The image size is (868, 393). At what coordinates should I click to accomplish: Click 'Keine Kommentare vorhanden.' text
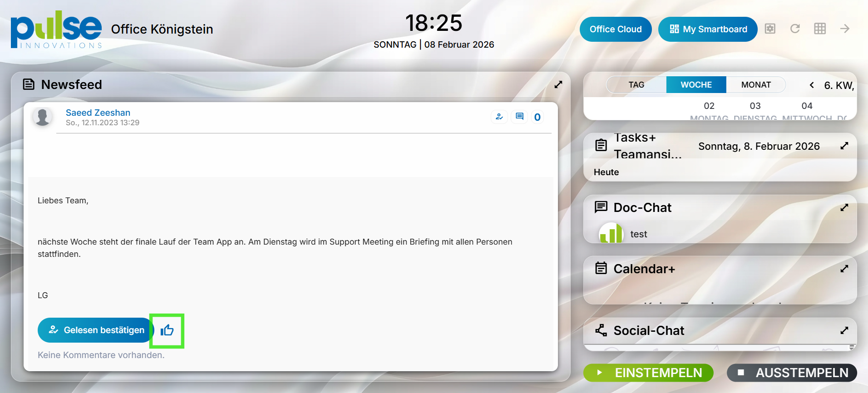pos(101,355)
